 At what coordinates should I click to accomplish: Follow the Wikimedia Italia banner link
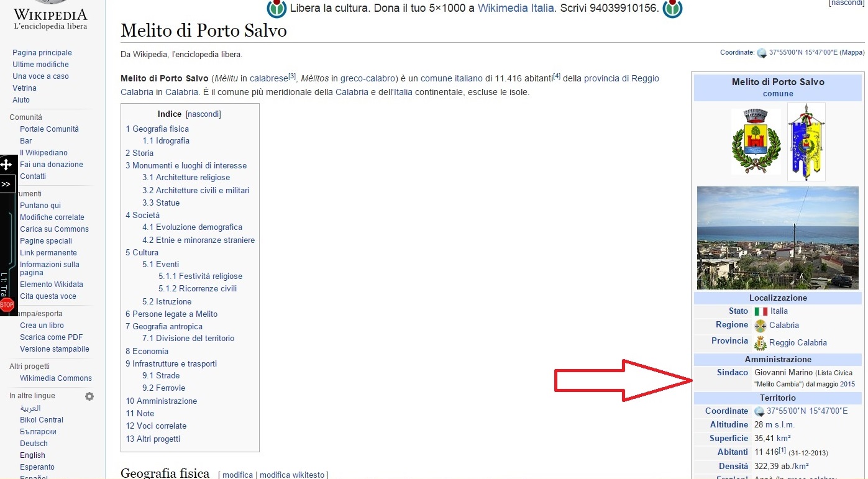pos(515,9)
